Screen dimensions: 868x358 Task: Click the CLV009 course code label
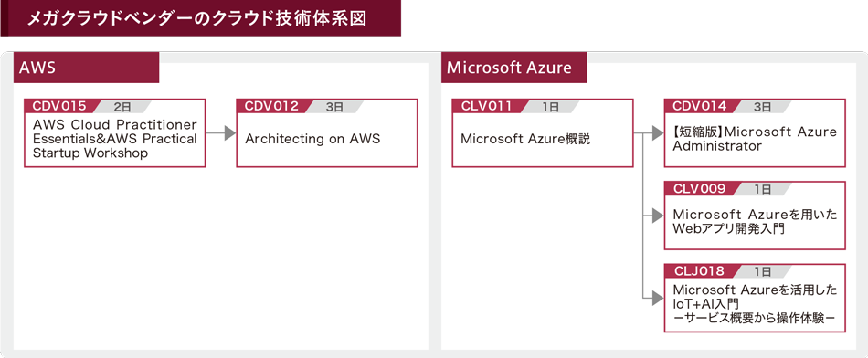click(x=700, y=189)
